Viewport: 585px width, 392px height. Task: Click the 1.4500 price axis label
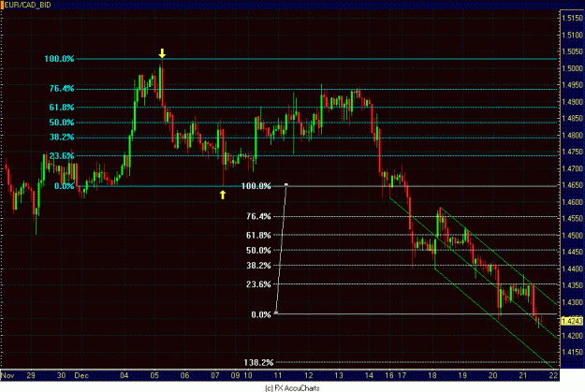point(572,236)
